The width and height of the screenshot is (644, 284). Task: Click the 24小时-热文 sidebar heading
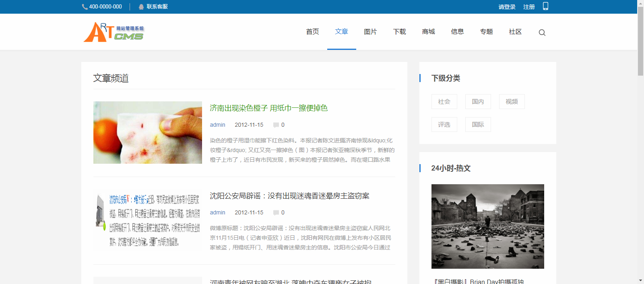451,168
